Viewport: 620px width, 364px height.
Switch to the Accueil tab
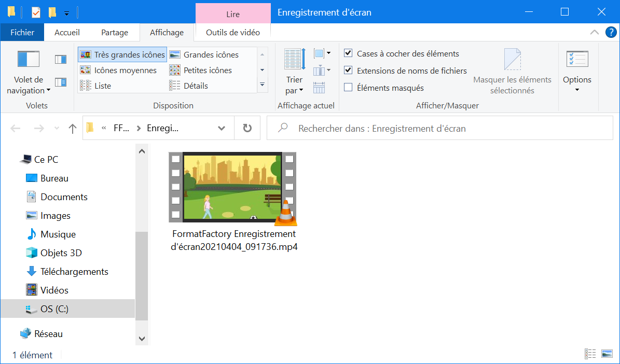tap(67, 33)
